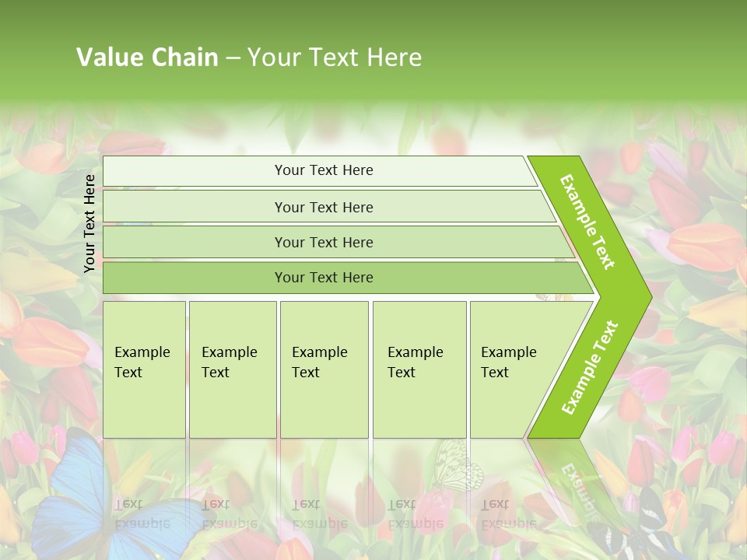Select the vertical 'Your Text Here' label
Image resolution: width=747 pixels, height=560 pixels.
pyautogui.click(x=89, y=223)
